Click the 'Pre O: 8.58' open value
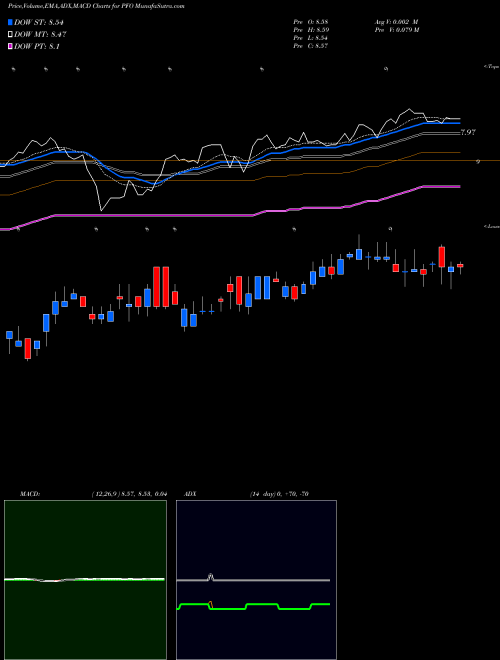Screen dimensions: 500x660 pos(311,21)
